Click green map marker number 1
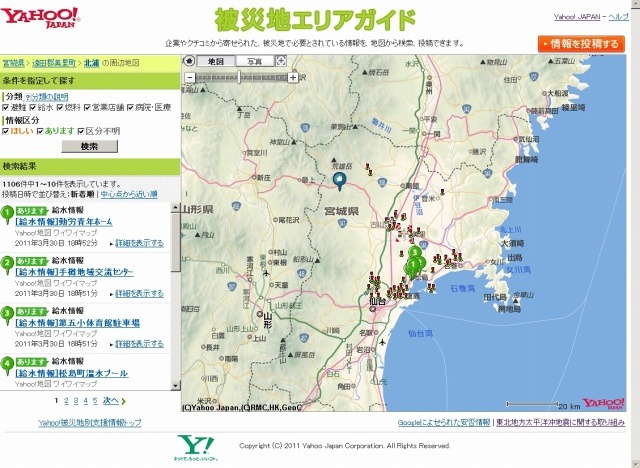This screenshot has height=468, width=640. click(413, 265)
